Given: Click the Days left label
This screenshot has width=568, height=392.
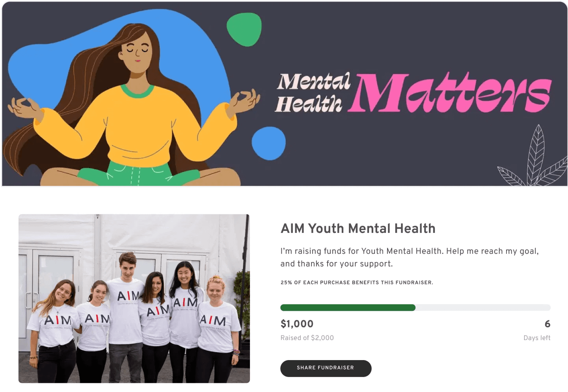Looking at the screenshot, I should (x=537, y=338).
